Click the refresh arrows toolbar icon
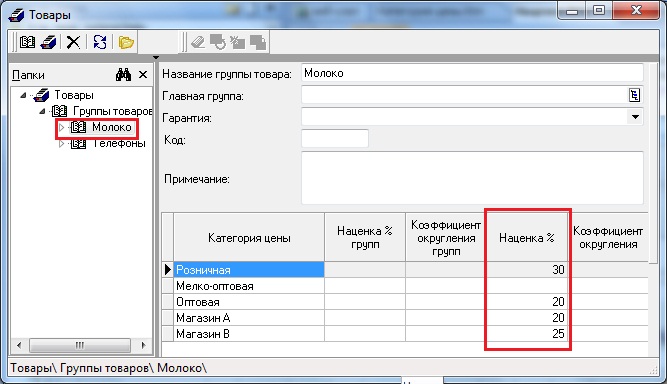 (100, 42)
